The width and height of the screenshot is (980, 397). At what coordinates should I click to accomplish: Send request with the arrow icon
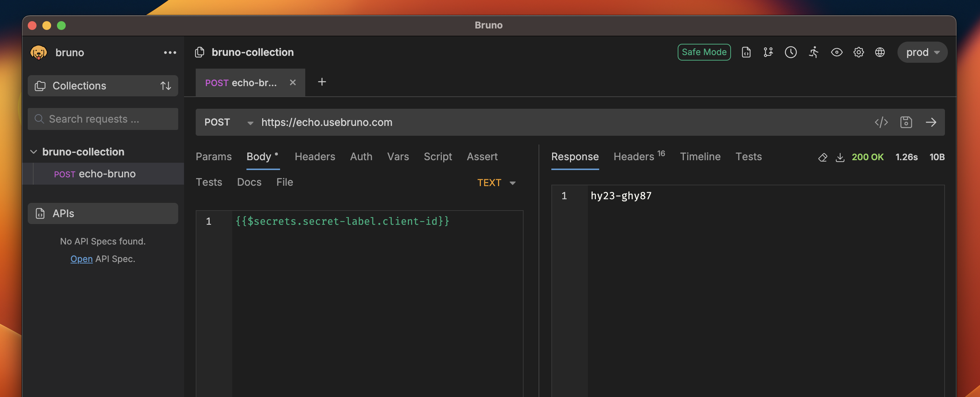(x=931, y=122)
